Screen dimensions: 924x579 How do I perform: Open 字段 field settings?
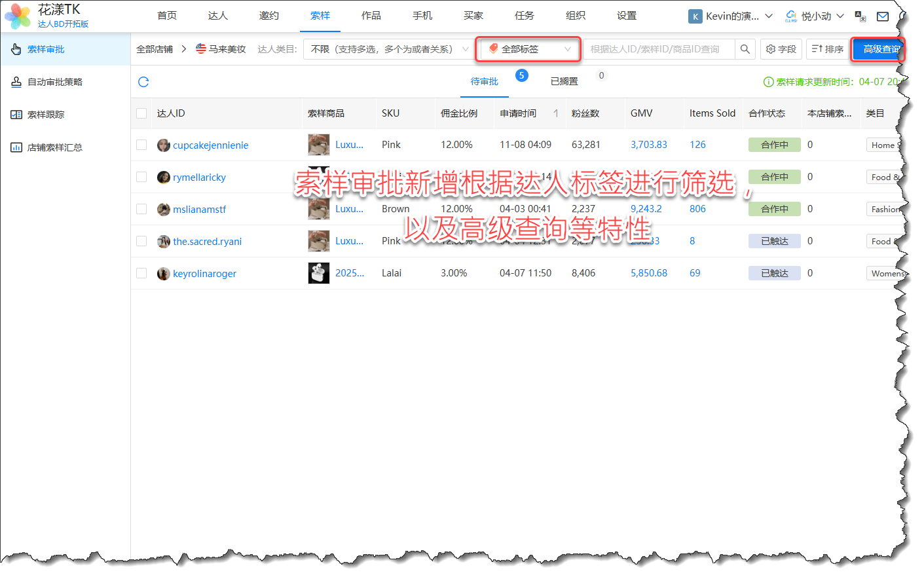(x=781, y=49)
